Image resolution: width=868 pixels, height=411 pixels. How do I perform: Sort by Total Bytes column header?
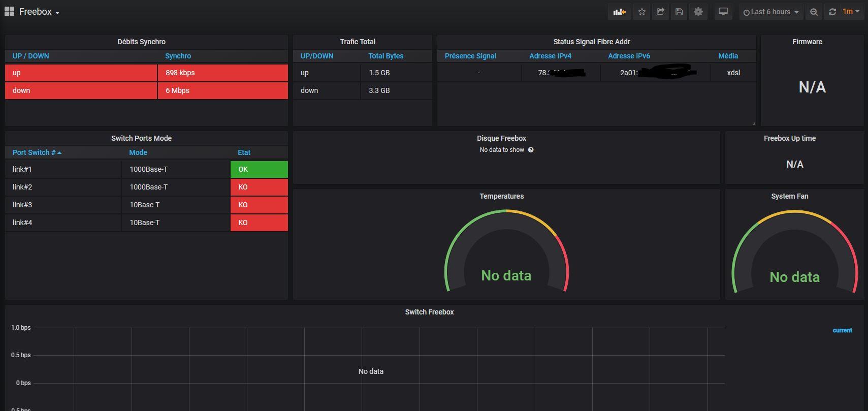coord(385,56)
